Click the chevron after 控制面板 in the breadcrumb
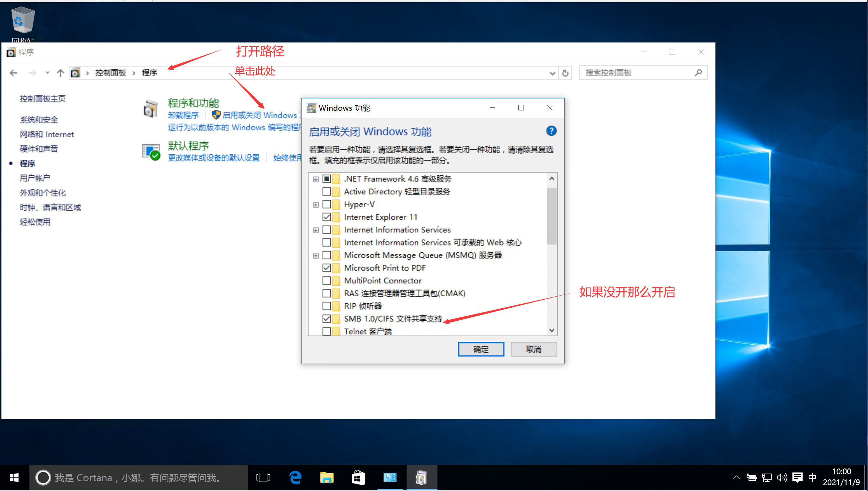 coord(134,73)
